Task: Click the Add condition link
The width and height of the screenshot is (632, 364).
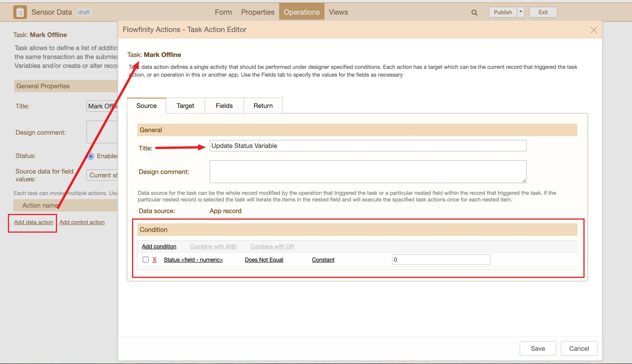Action: [159, 246]
